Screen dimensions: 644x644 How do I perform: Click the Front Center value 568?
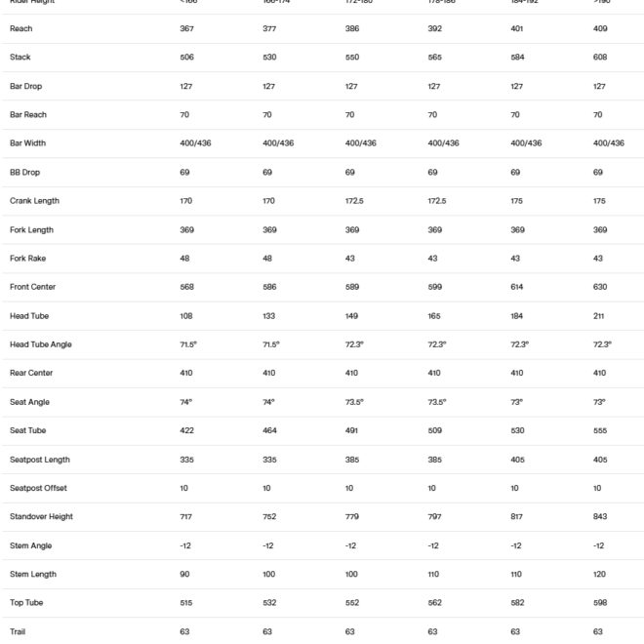(187, 287)
